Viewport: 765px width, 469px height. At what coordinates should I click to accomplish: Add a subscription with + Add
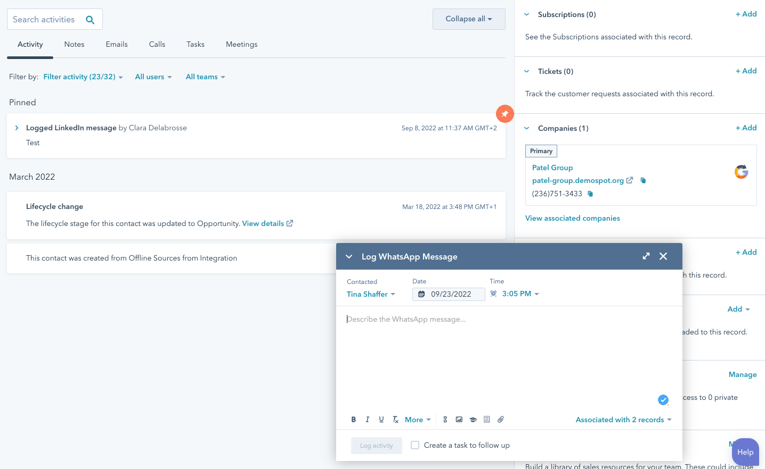(x=746, y=14)
